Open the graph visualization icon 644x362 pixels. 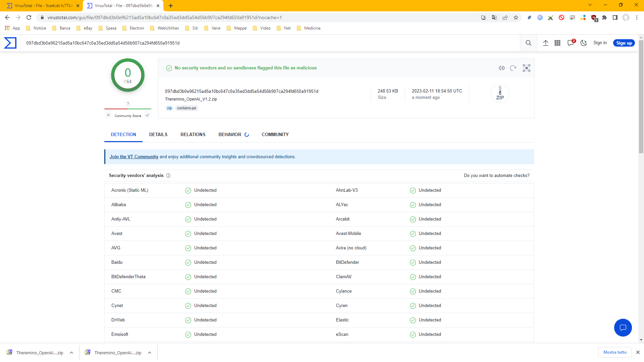[527, 68]
